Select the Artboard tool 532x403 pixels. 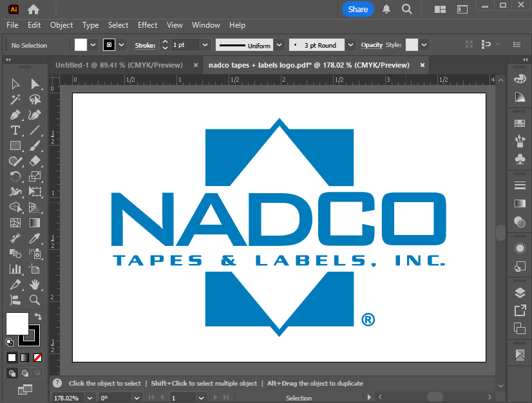click(35, 269)
